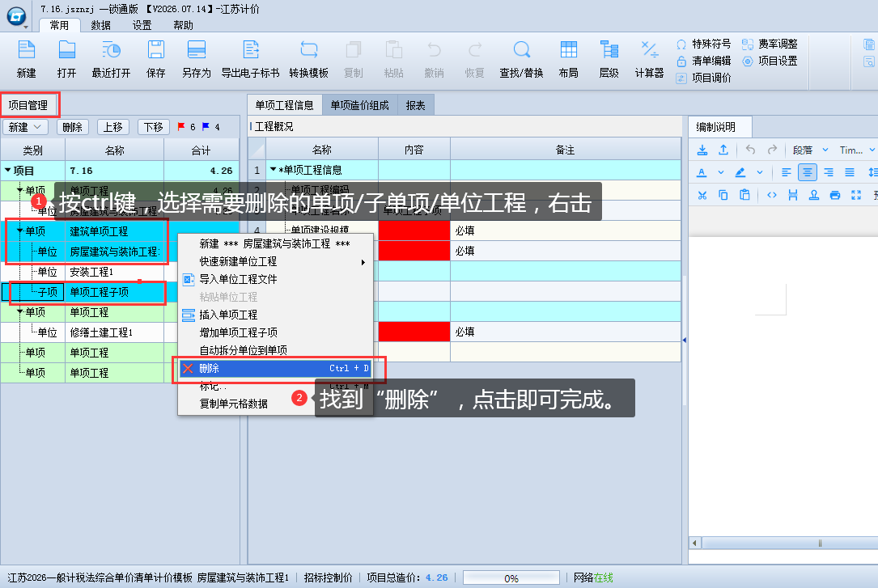Choose 删除 in the context menu
This screenshot has height=588, width=878.
click(275, 368)
